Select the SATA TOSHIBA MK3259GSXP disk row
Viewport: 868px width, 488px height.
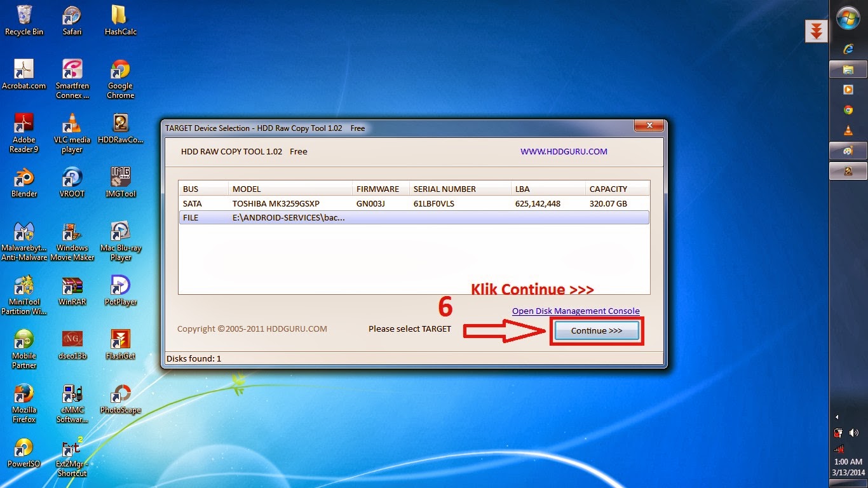click(x=414, y=204)
